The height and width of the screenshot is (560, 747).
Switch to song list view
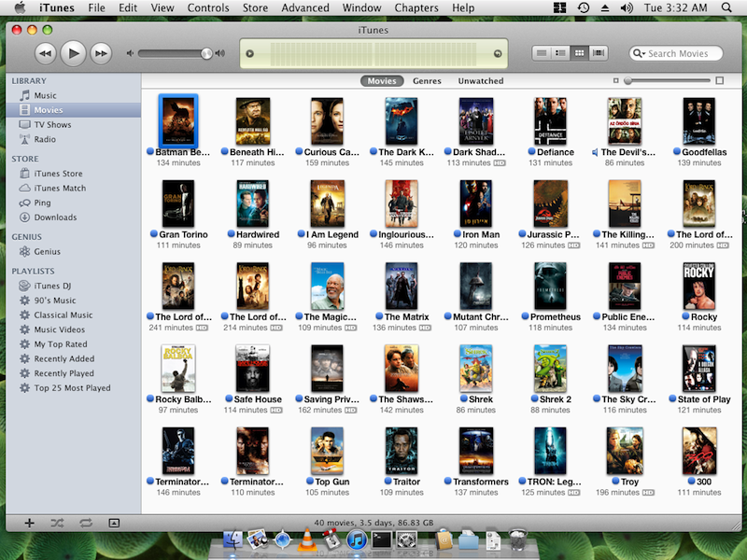coord(542,53)
